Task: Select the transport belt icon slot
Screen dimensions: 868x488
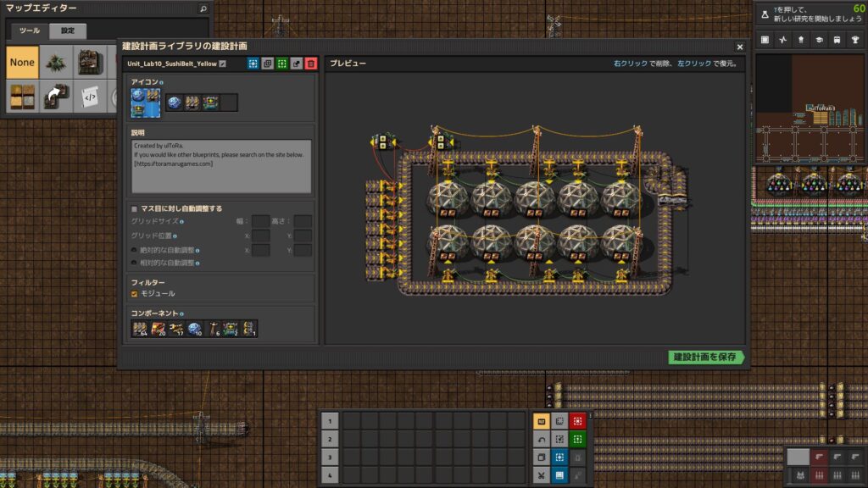Action: coord(192,103)
